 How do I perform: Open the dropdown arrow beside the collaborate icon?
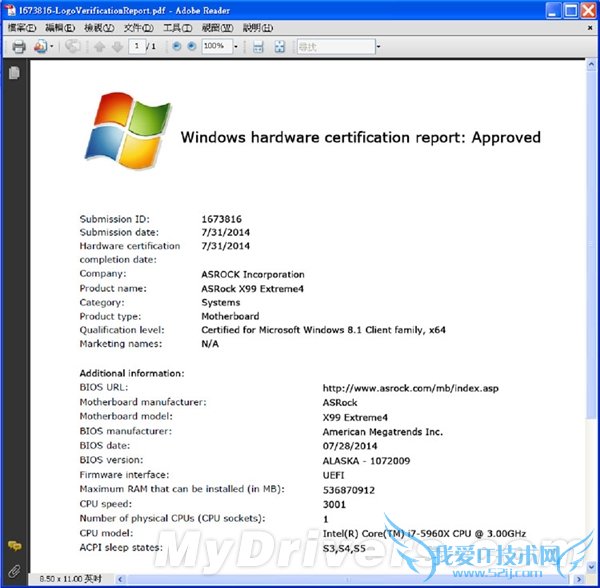52,47
